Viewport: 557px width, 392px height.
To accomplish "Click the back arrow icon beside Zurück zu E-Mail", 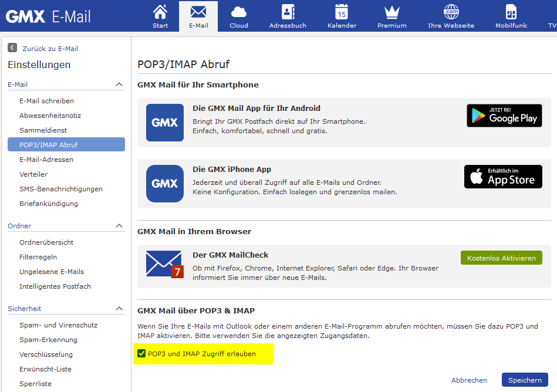I will (x=12, y=48).
